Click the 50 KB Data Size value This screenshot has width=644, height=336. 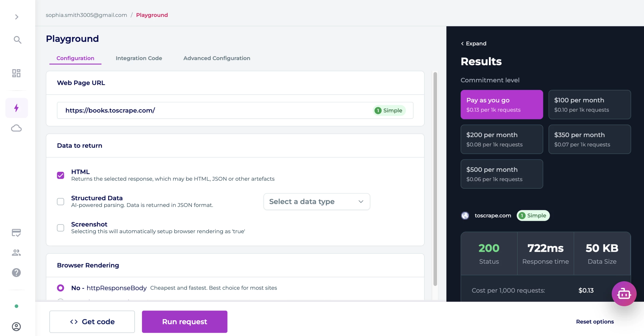tap(602, 248)
